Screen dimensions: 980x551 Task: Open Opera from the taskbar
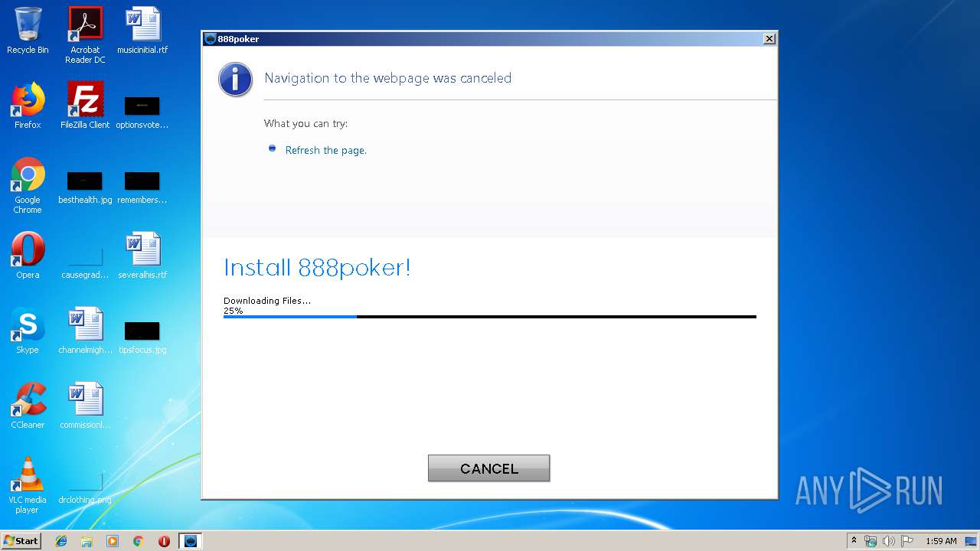[164, 541]
